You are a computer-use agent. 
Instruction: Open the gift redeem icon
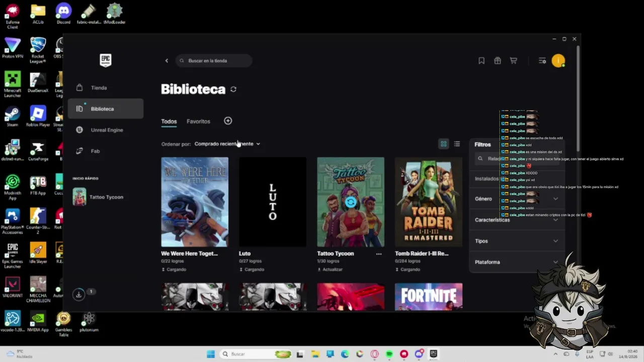(x=498, y=61)
